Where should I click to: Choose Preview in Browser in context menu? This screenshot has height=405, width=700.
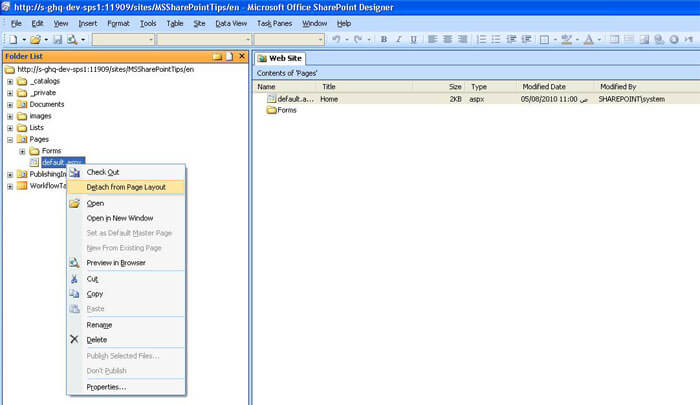(126, 263)
